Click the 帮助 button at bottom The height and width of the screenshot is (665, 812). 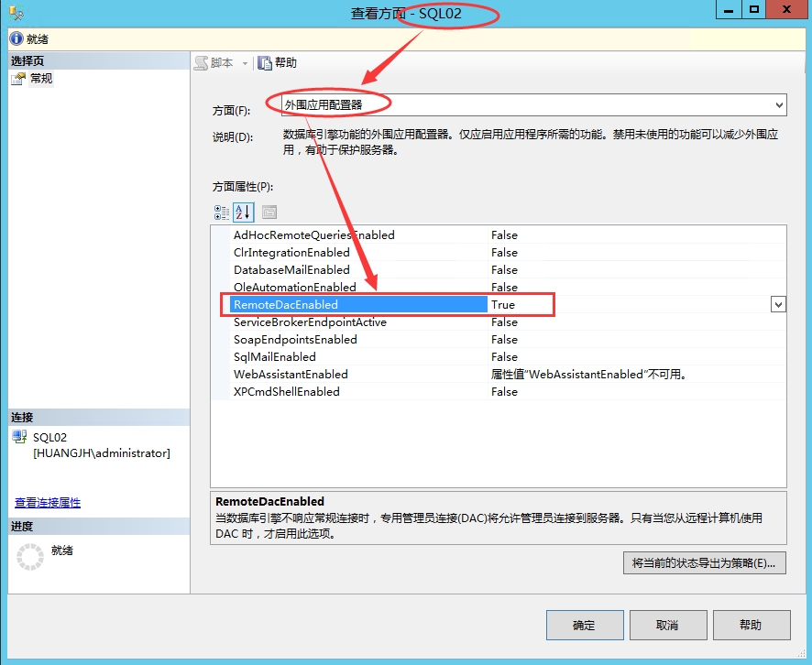752,625
